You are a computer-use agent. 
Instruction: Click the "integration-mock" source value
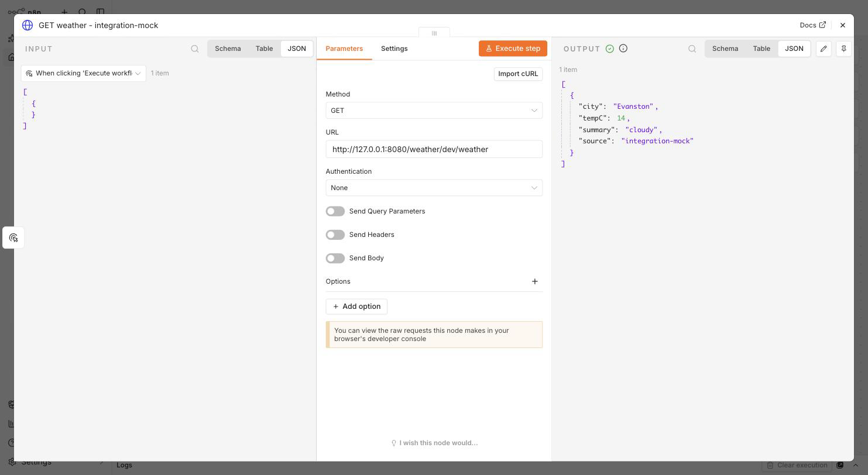(657, 141)
